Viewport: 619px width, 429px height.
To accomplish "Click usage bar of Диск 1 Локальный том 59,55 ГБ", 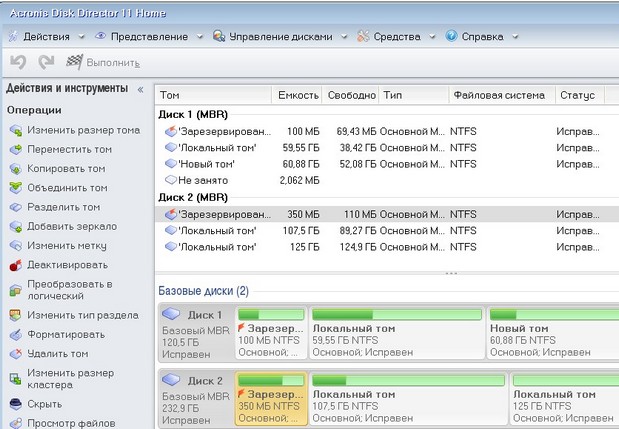I will click(x=397, y=315).
